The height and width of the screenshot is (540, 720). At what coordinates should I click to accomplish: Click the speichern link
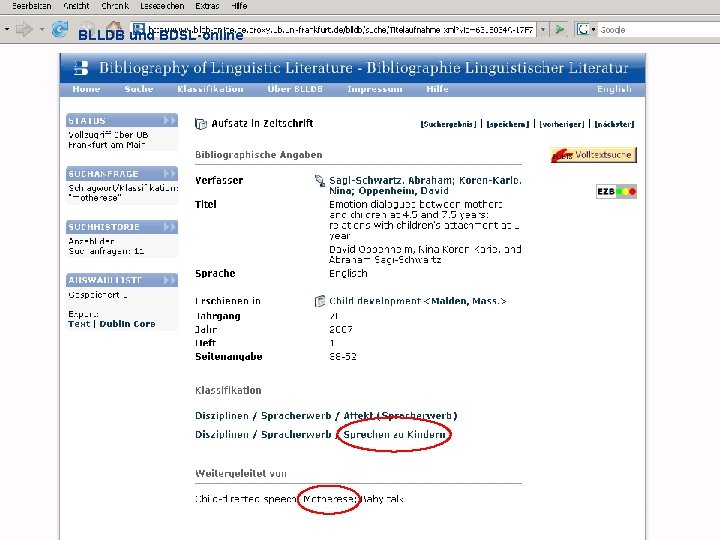point(508,124)
